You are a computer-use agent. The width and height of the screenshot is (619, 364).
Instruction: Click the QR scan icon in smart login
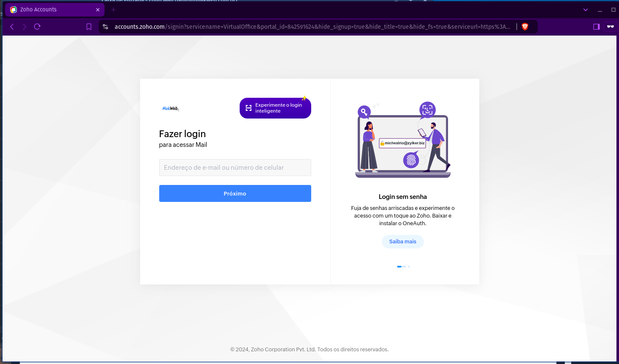[249, 108]
